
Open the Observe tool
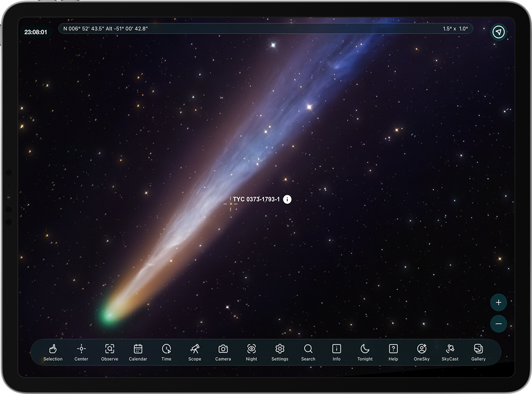tap(110, 352)
